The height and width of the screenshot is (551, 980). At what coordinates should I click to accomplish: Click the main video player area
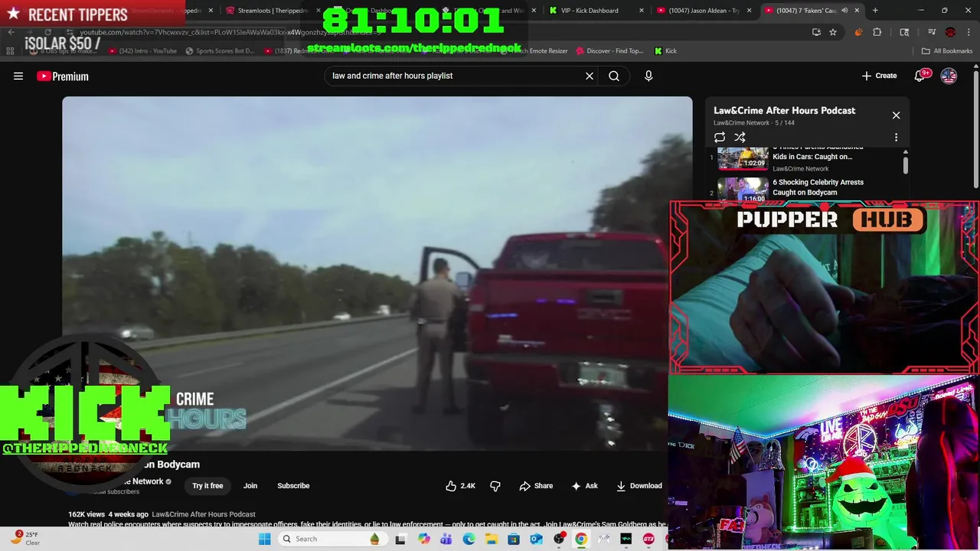(x=377, y=273)
